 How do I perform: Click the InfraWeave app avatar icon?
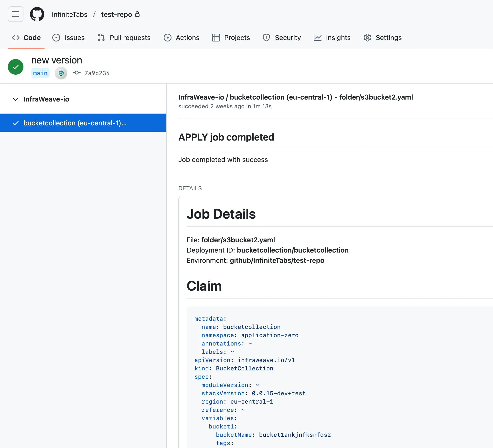61,73
